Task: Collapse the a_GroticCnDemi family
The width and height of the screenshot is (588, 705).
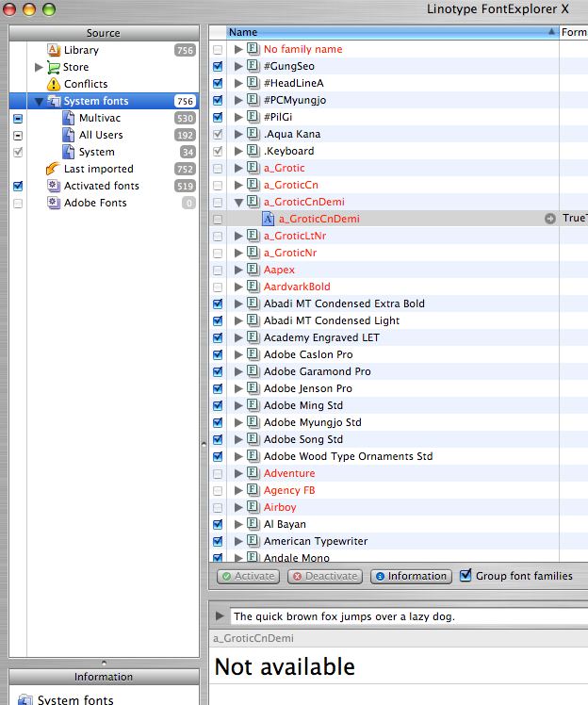Action: pos(238,203)
